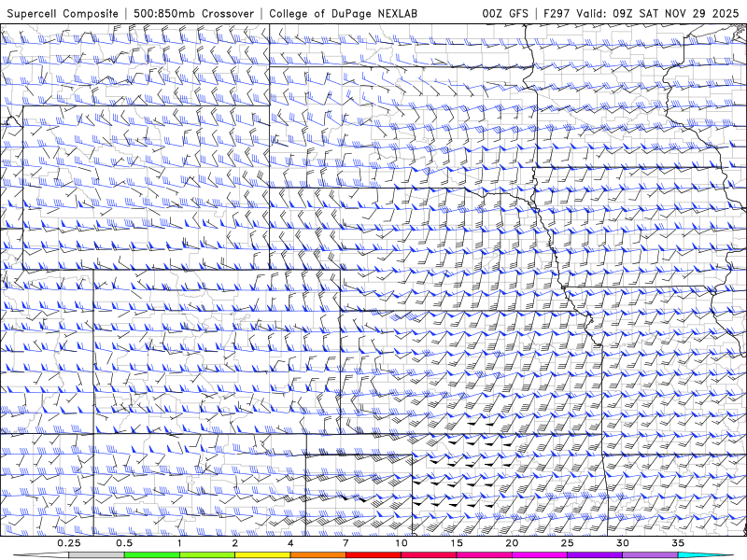This screenshot has height=560, width=747.
Task: Click the hot pink 15–20 color segment
Action: 484,555
